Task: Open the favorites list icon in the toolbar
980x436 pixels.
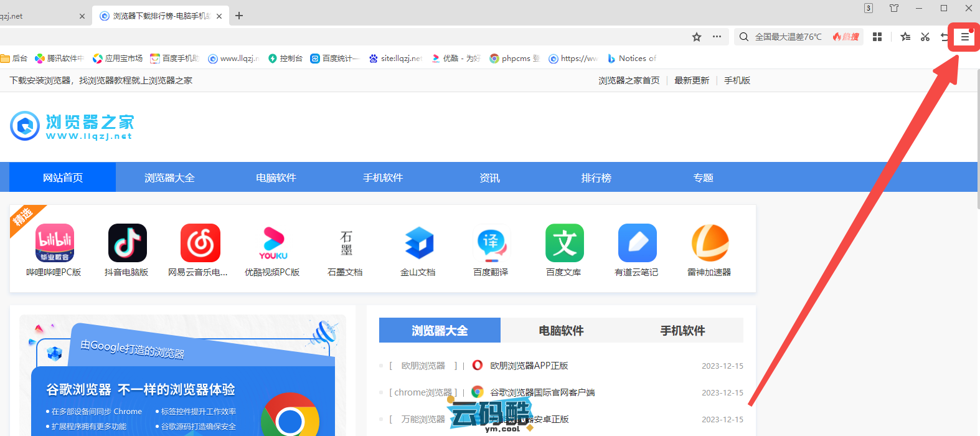Action: pyautogui.click(x=905, y=37)
